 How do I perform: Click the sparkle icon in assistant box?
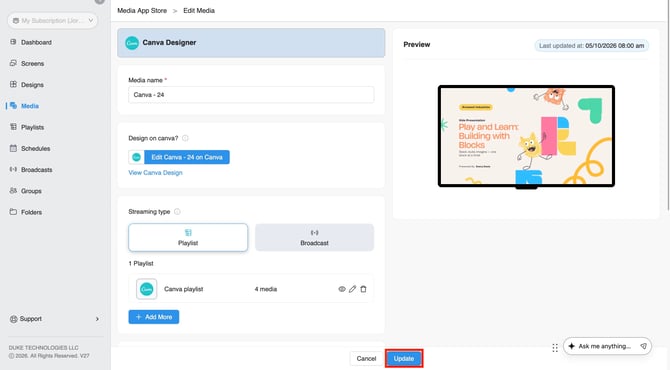(x=571, y=346)
